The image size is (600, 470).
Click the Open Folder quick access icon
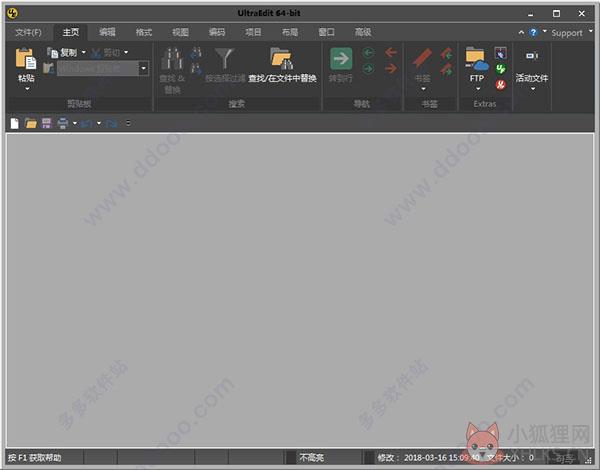pos(31,123)
